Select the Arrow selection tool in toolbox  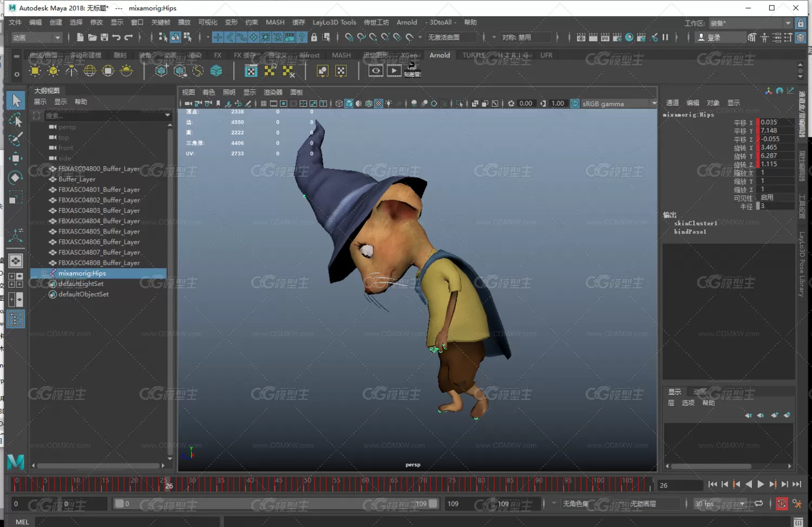(x=16, y=100)
